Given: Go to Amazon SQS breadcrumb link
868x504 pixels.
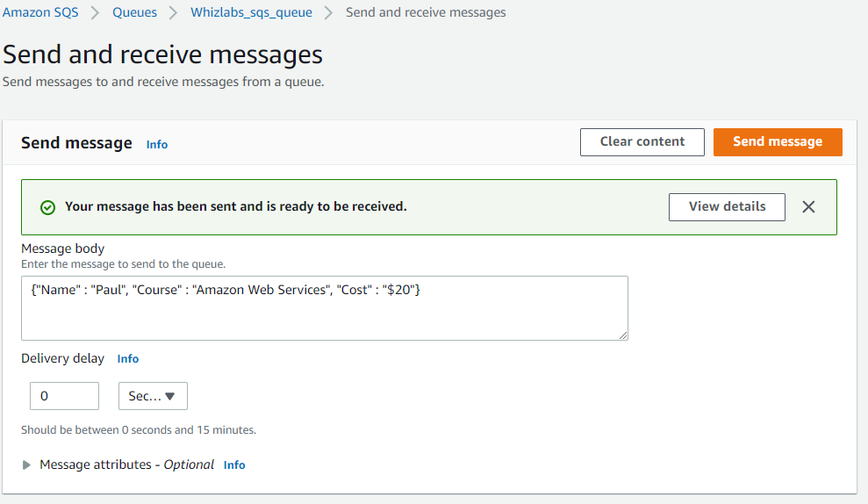Looking at the screenshot, I should pyautogui.click(x=40, y=12).
